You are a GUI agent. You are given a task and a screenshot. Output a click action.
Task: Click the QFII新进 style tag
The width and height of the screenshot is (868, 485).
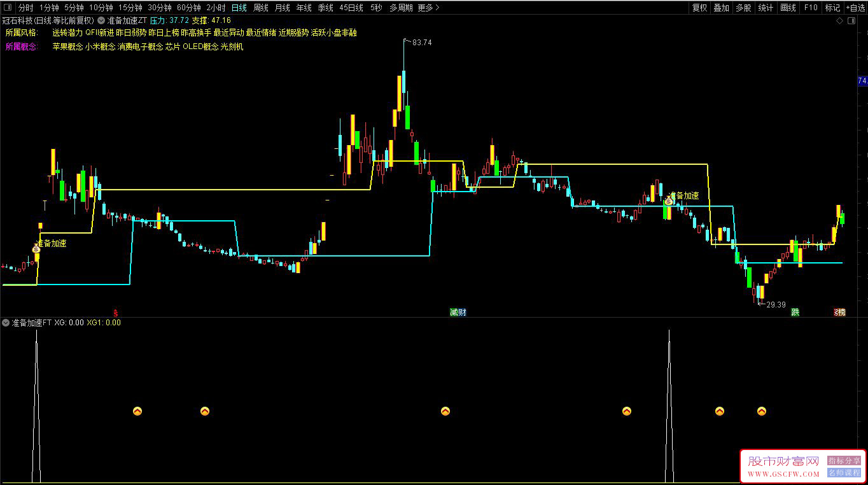pos(100,33)
